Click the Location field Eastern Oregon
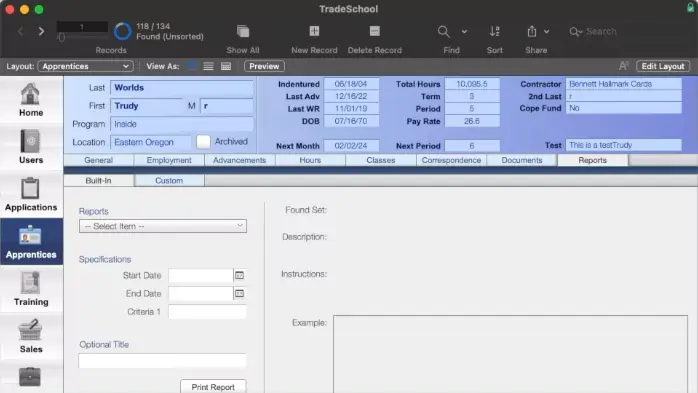 pyautogui.click(x=150, y=142)
